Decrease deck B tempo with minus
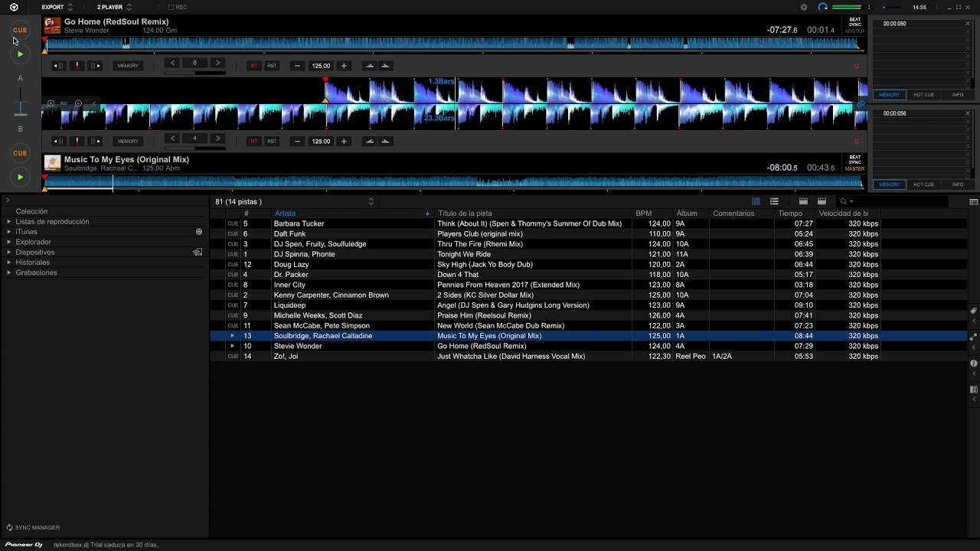This screenshot has width=980, height=551. click(x=298, y=141)
